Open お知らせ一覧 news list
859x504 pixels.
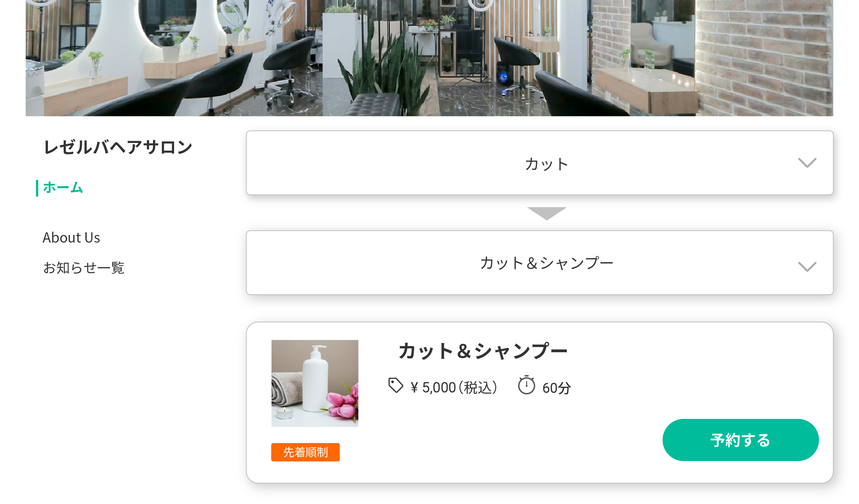coord(84,268)
